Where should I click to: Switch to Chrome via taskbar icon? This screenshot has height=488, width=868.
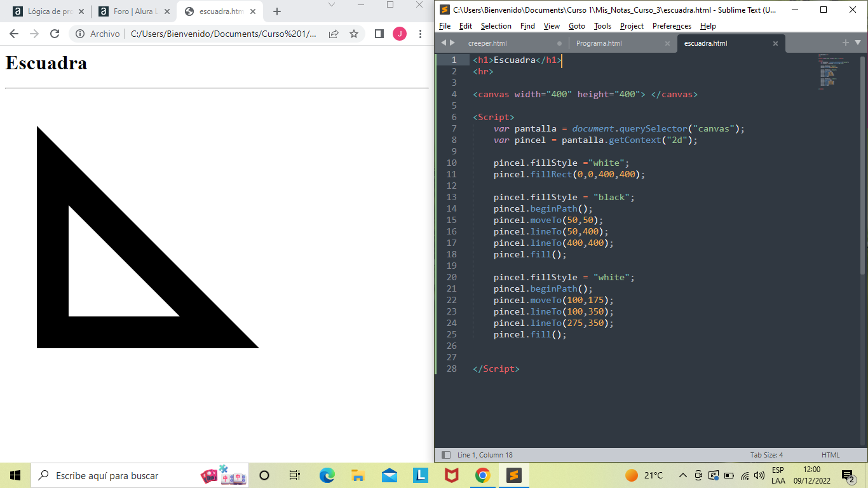pyautogui.click(x=483, y=475)
